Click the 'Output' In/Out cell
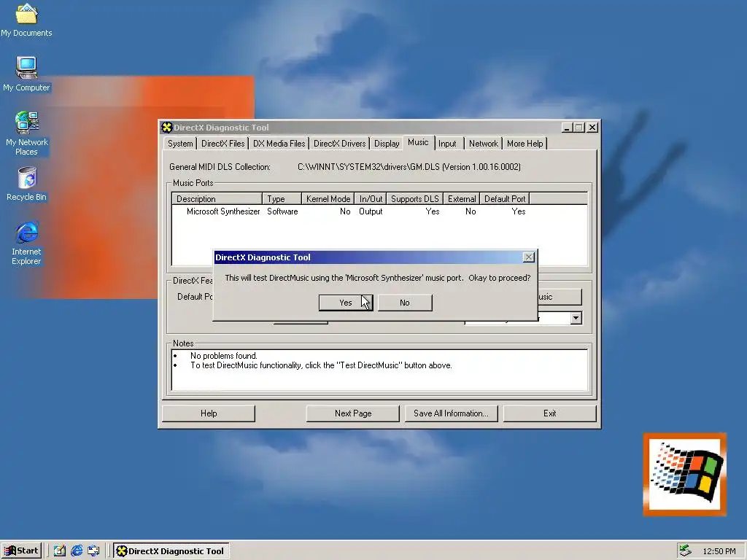 point(371,211)
